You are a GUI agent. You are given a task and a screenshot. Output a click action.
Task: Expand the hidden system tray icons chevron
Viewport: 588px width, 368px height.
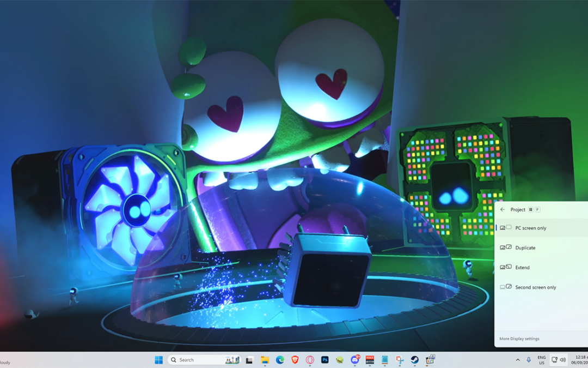point(517,360)
